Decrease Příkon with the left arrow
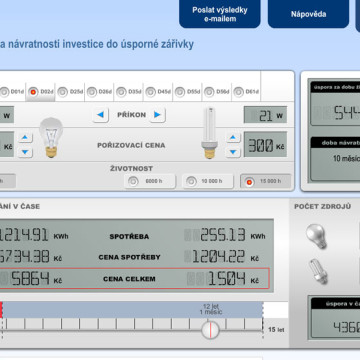Screen dimensions: 360x360 100,115
